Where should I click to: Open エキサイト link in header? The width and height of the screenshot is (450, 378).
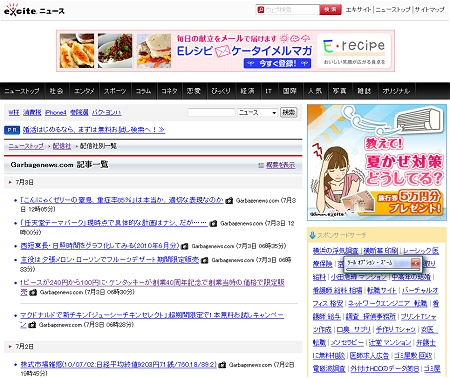(x=358, y=10)
